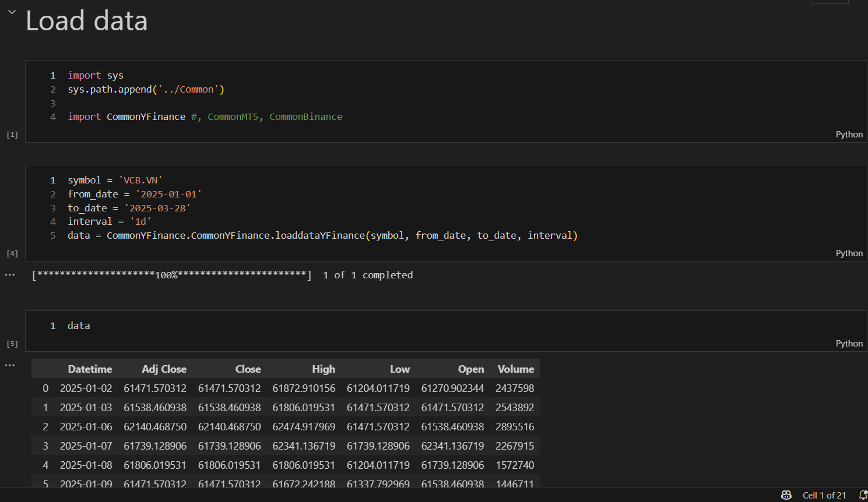Click the Adj Close column header

[164, 369]
